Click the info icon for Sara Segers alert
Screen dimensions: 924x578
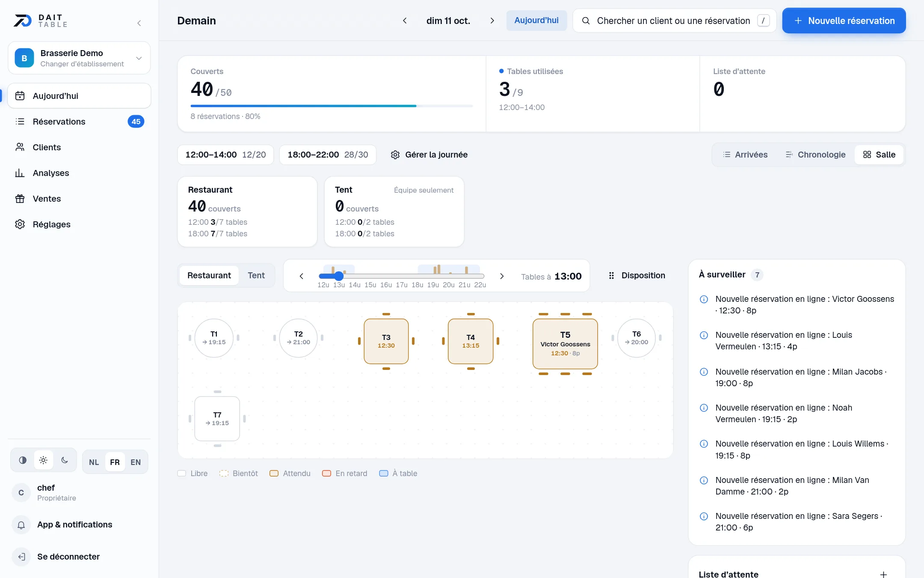(x=704, y=516)
